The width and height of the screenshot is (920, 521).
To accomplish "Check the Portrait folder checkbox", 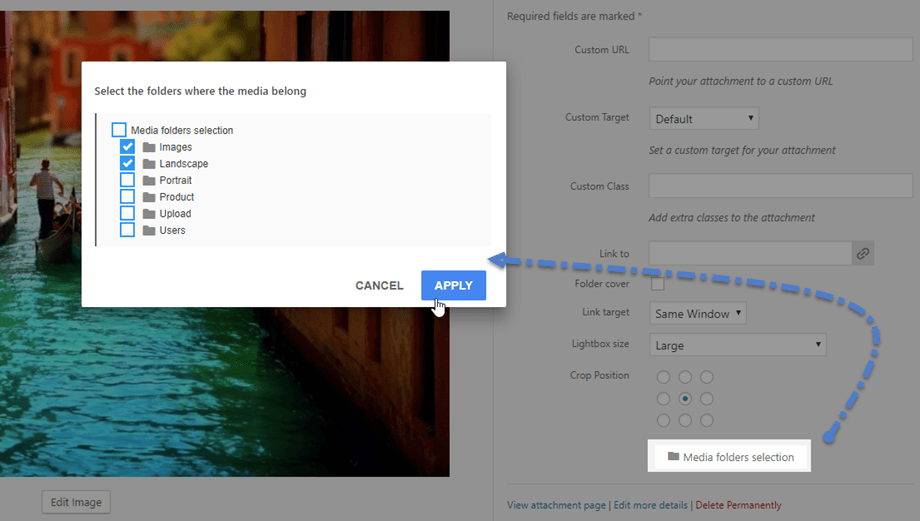I will [x=127, y=180].
